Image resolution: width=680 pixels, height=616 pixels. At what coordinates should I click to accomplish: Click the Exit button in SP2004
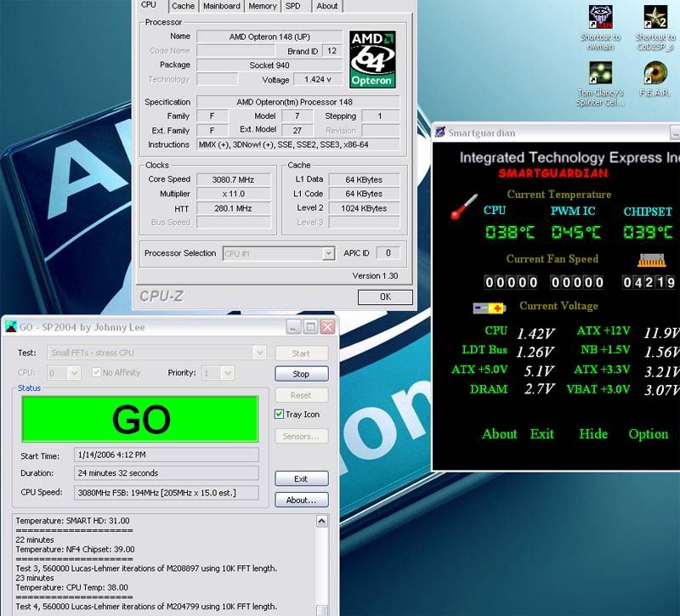pyautogui.click(x=302, y=478)
